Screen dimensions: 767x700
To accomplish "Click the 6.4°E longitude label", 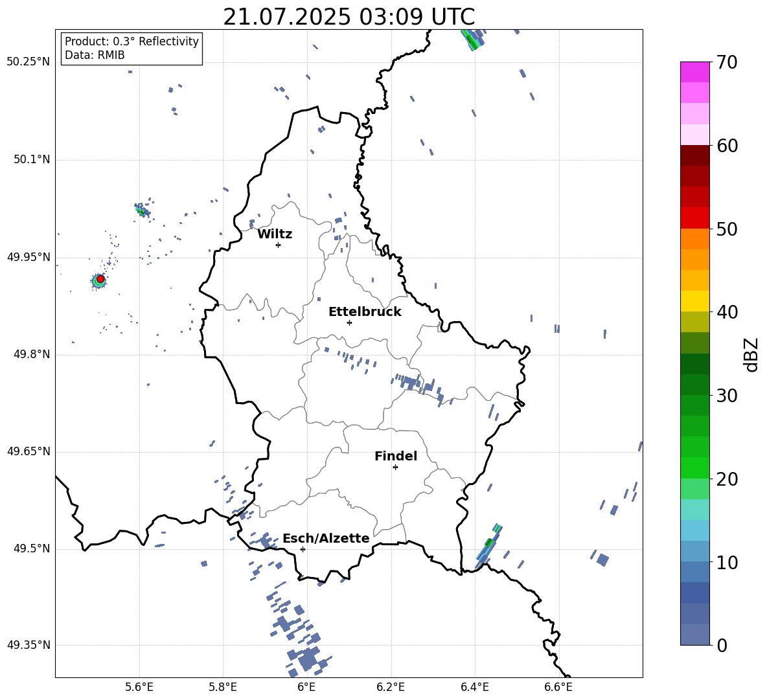I will 474,687.
